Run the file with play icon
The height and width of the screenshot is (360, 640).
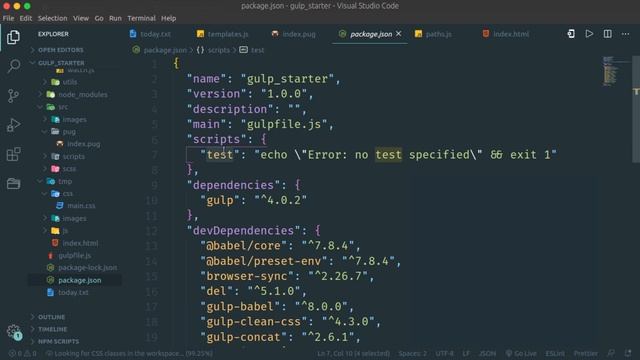tap(589, 34)
